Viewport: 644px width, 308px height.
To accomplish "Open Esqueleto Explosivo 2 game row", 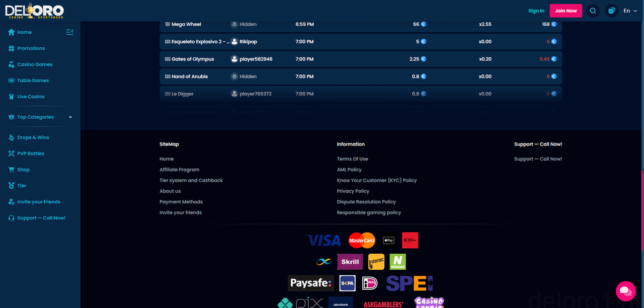I will (x=361, y=42).
